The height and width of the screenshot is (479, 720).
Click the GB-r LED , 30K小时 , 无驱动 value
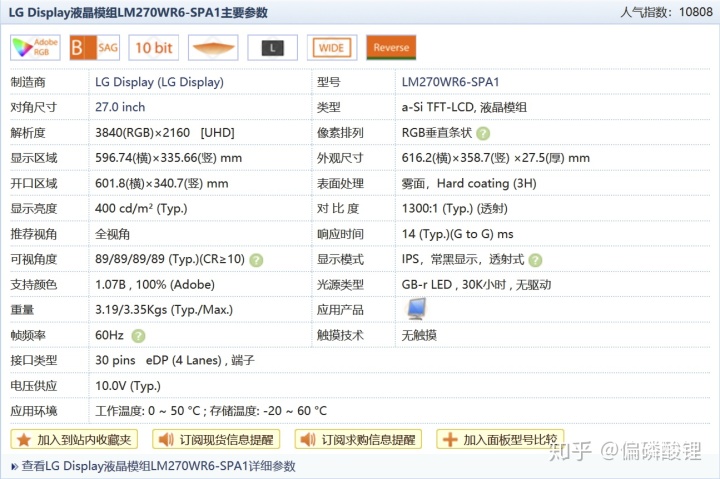coord(476,285)
